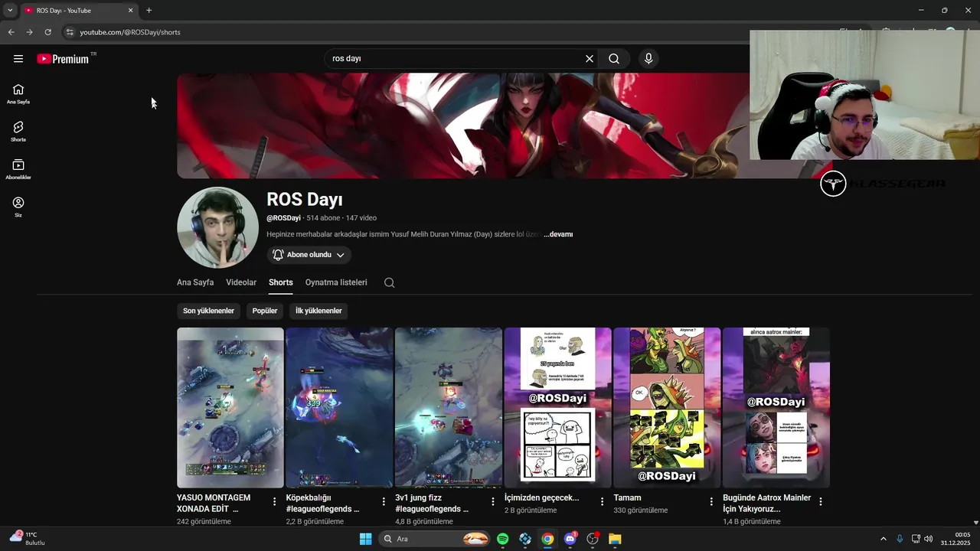This screenshot has height=551, width=980.
Task: Click the 3v1 jung fizz title
Action: 432,503
